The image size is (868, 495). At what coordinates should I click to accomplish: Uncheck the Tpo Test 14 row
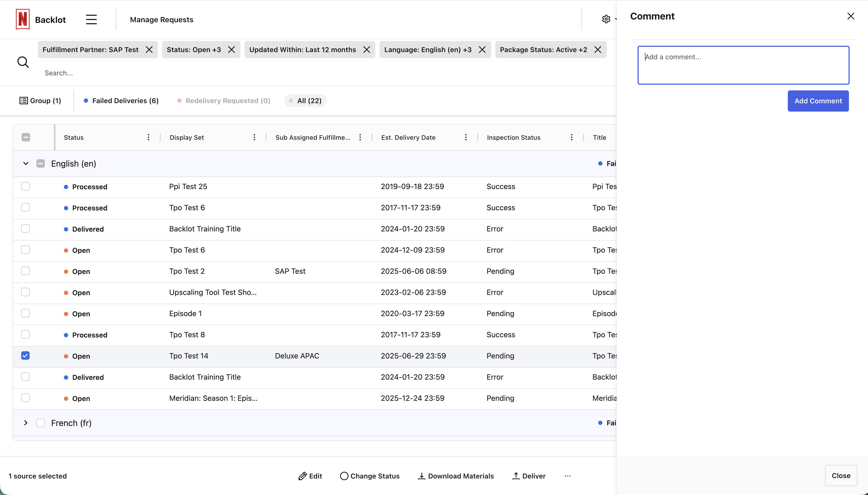(x=25, y=356)
